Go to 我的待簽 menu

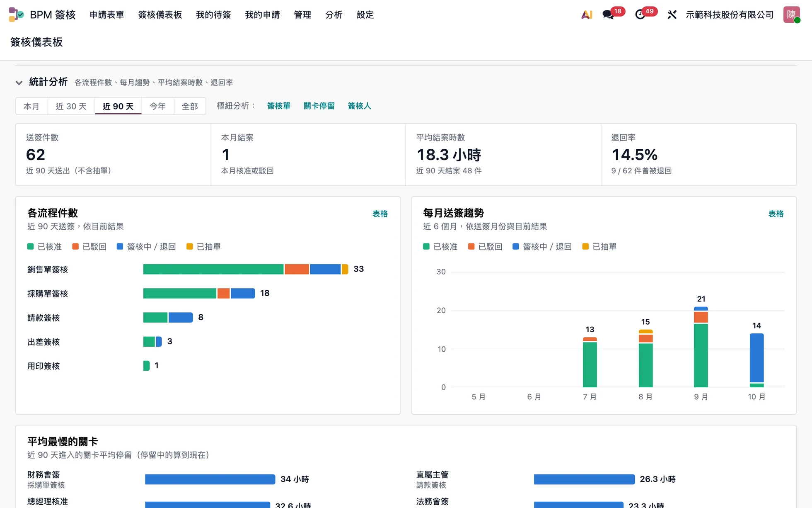click(213, 15)
